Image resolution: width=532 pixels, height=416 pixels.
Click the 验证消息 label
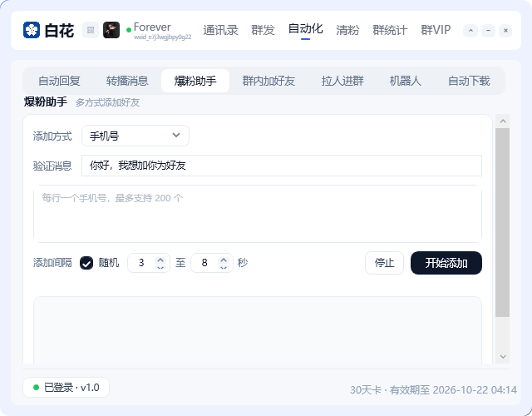[52, 166]
